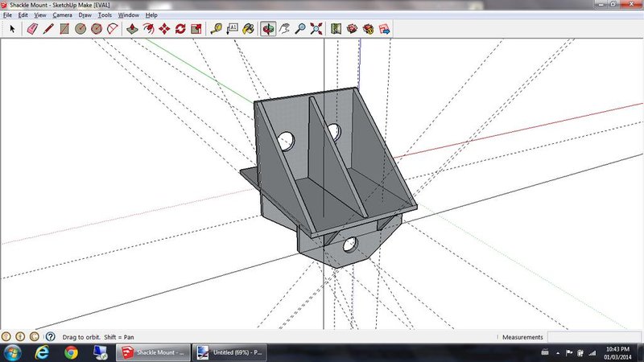644x362 pixels.
Task: Click the Action Center flag icon
Action: pyautogui.click(x=569, y=352)
